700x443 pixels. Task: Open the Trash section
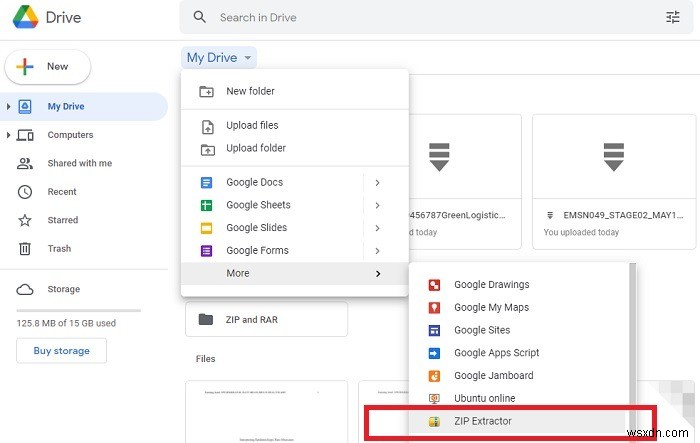point(59,248)
